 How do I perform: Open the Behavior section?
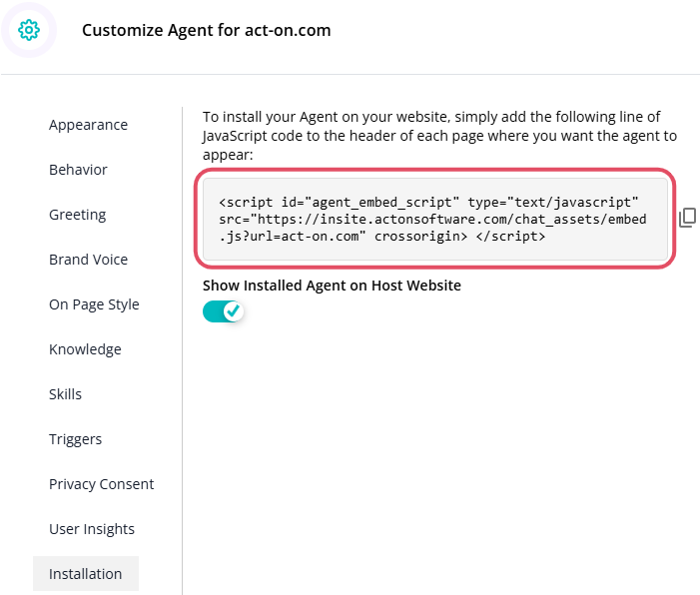78,170
